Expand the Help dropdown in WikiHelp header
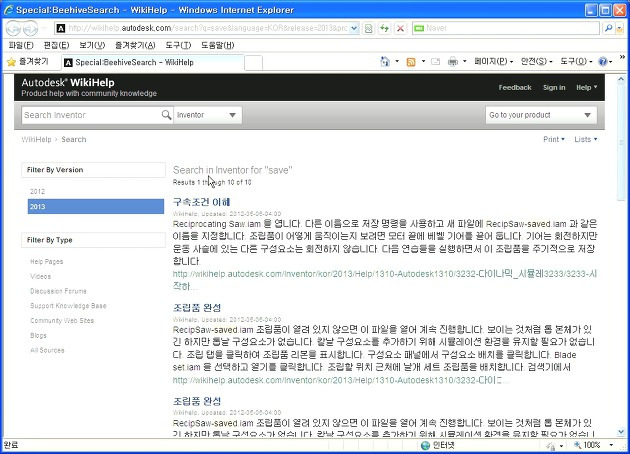The height and width of the screenshot is (454, 630). point(587,88)
